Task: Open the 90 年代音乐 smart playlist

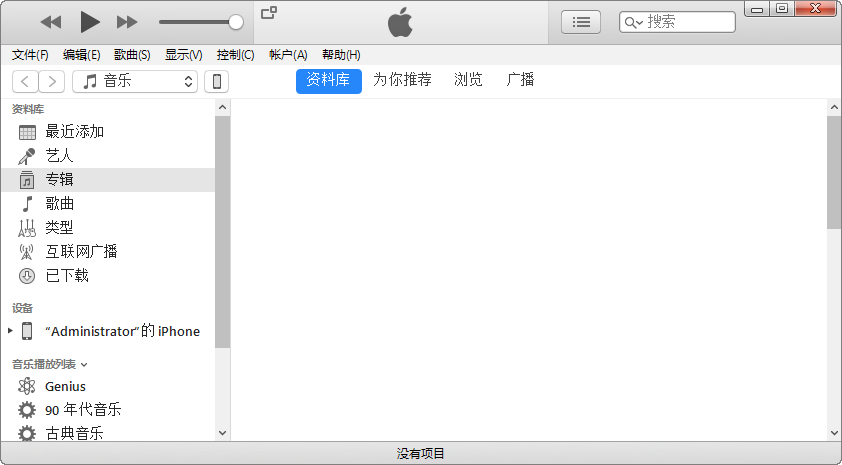Action: tap(108, 410)
